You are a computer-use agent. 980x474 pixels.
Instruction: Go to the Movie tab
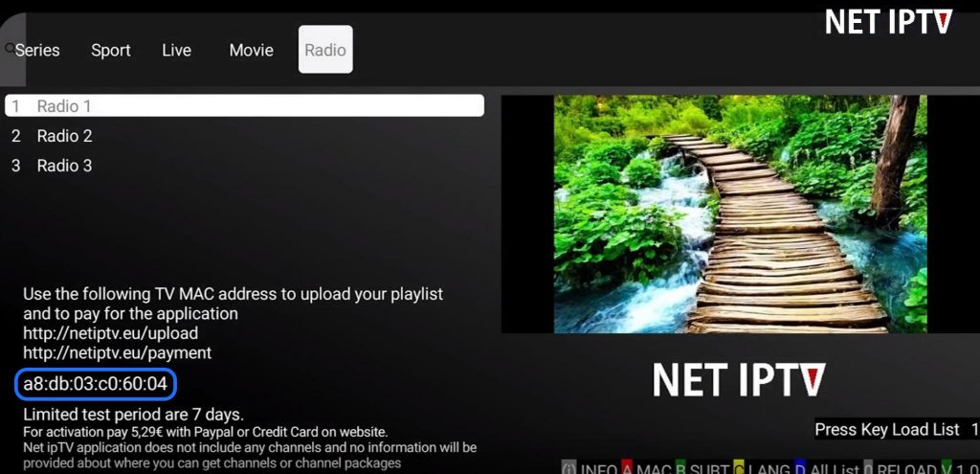(252, 51)
